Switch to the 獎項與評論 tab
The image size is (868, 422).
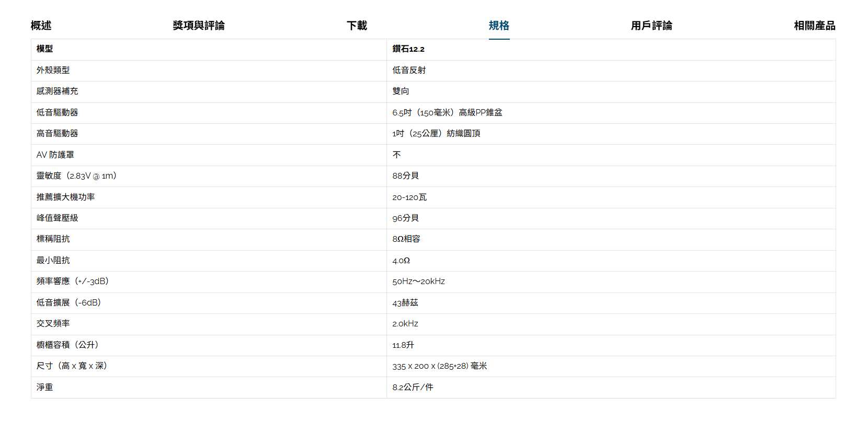199,26
